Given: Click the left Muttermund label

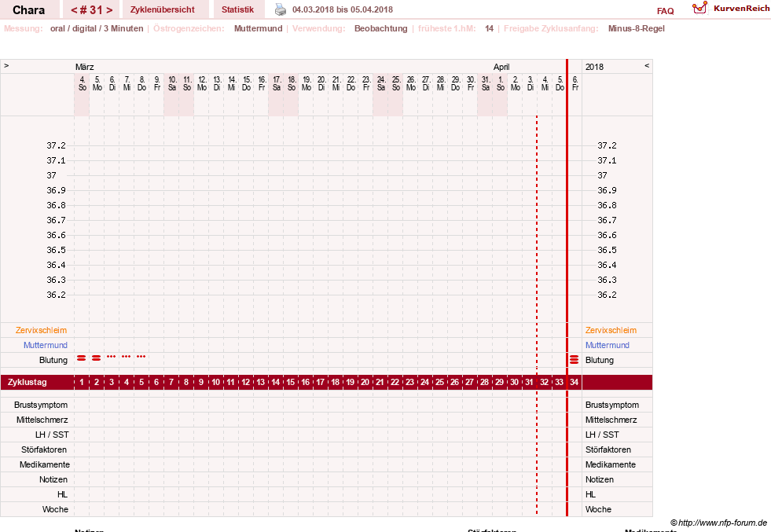Looking at the screenshot, I should [x=46, y=345].
